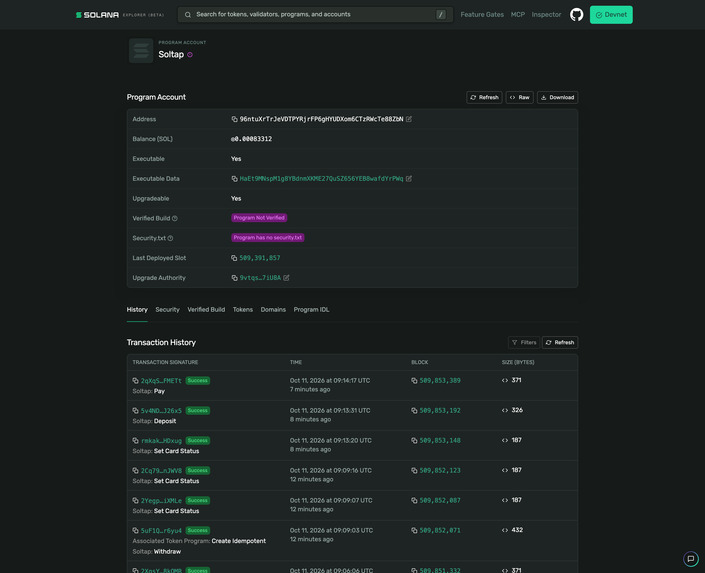Open slot 509,391,857
Viewport: 705px width, 573px height.
(x=259, y=258)
